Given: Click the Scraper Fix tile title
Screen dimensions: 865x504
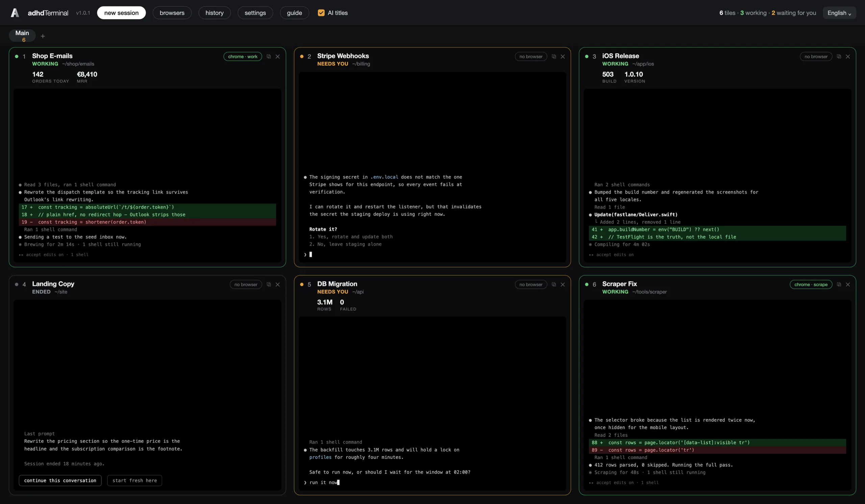Looking at the screenshot, I should click(x=619, y=284).
